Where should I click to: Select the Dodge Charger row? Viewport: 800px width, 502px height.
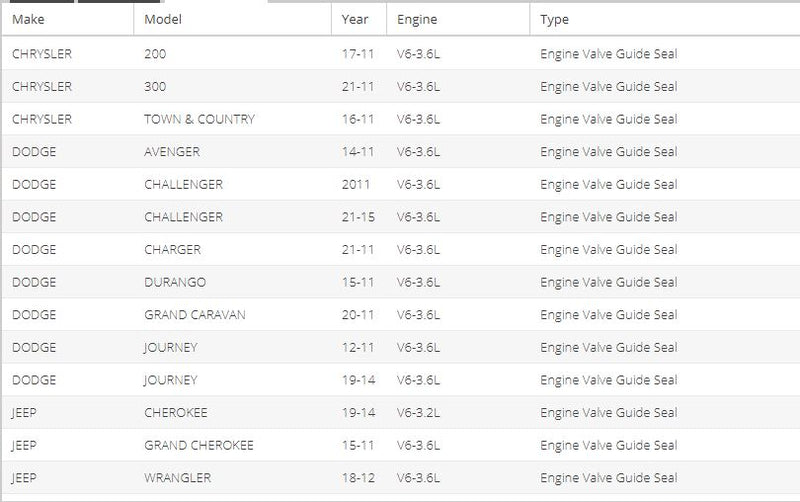[x=401, y=249]
